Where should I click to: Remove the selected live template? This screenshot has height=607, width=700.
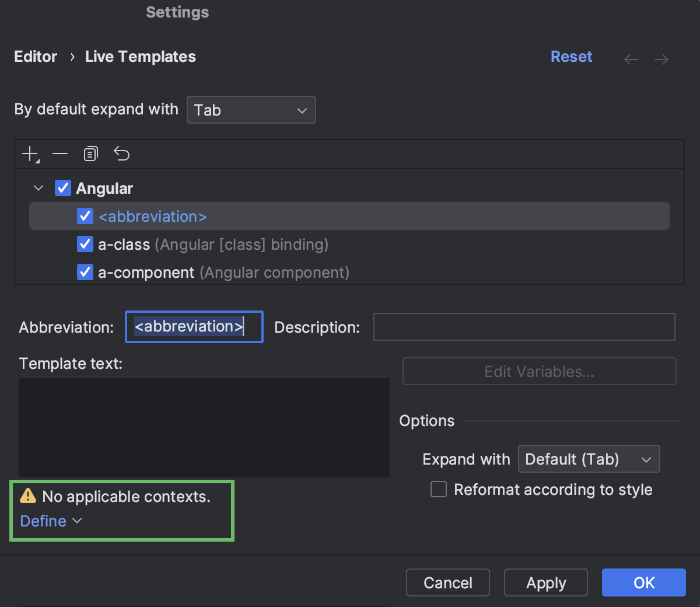(60, 154)
